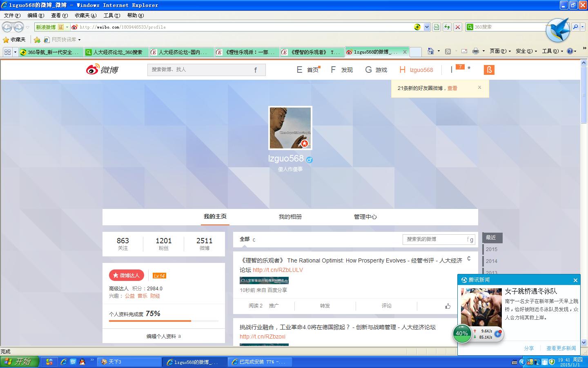Switch to the 人大经济论坛_360搜索 browser tab

pos(116,52)
